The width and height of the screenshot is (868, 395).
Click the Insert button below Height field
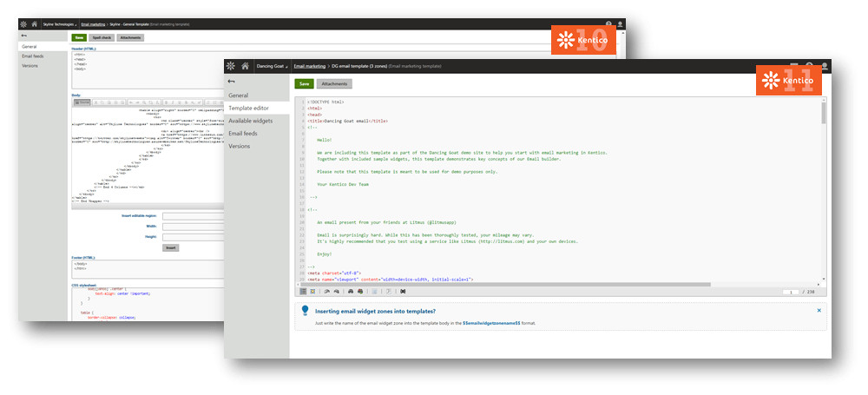click(x=170, y=247)
